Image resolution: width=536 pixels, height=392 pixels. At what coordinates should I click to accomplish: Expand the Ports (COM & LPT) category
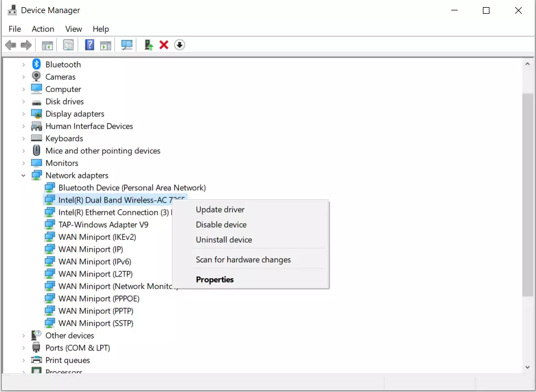click(24, 348)
